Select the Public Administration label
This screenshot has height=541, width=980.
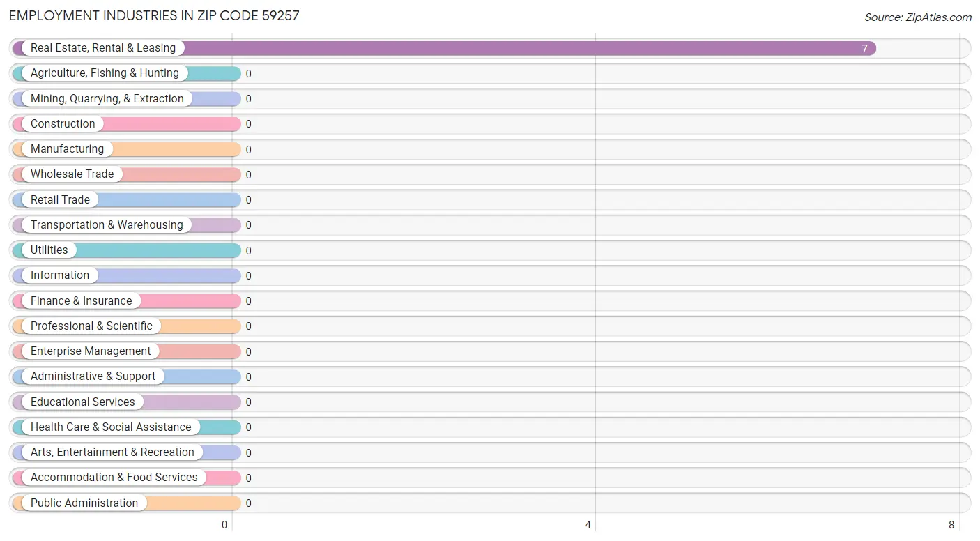click(84, 503)
